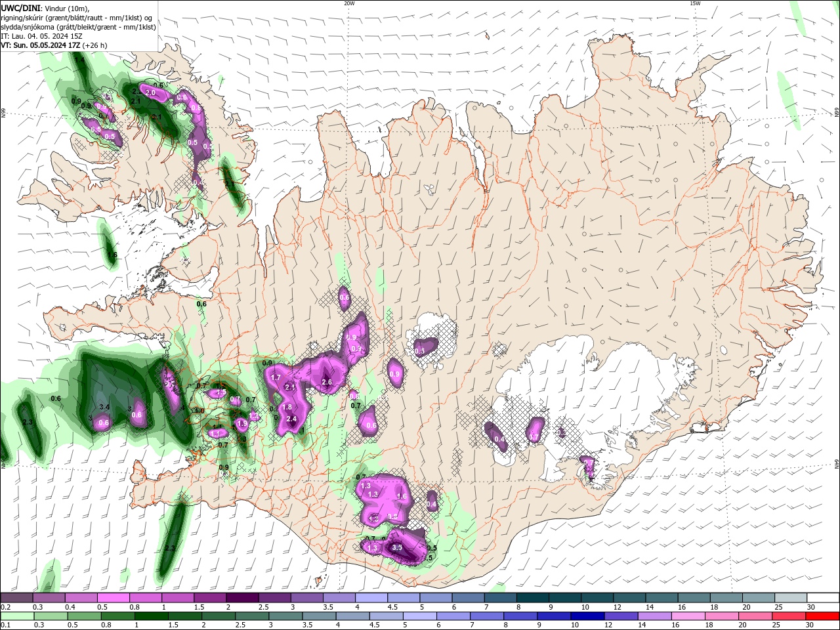Select the dark mauve swatch starting the upper snow scale
The width and height of the screenshot is (840, 630).
[x=16, y=598]
